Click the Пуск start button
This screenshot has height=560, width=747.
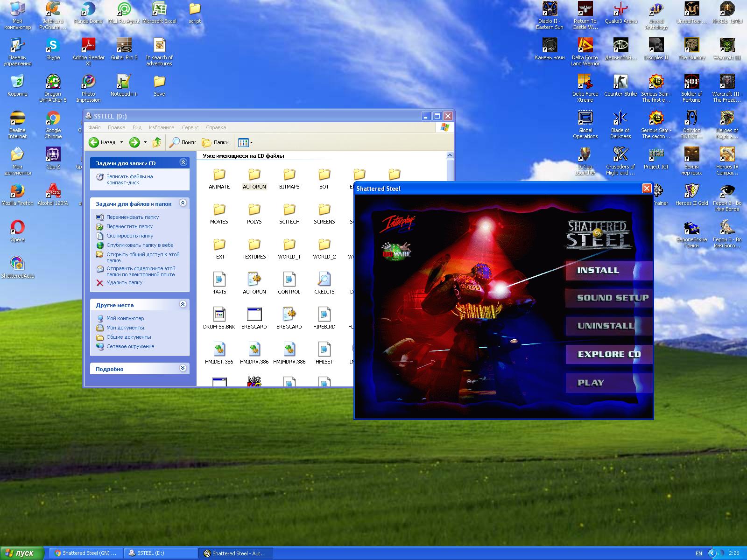pyautogui.click(x=22, y=553)
